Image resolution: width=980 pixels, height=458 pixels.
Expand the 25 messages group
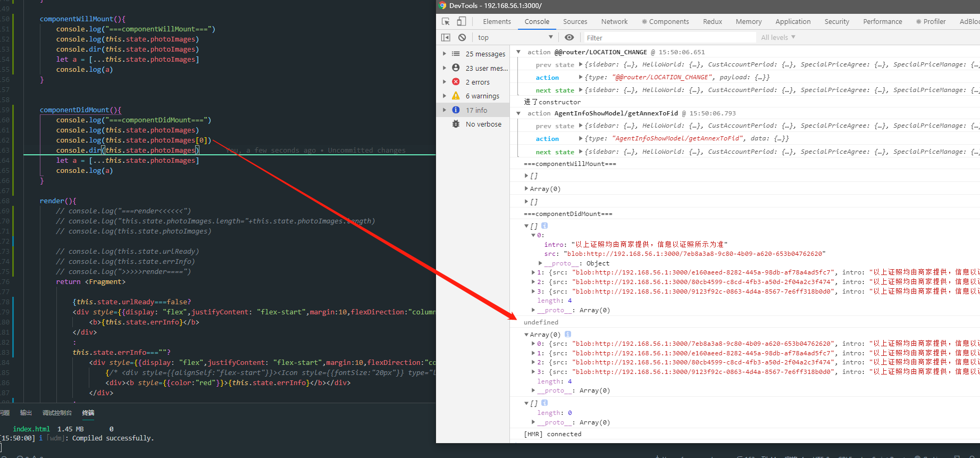(445, 54)
